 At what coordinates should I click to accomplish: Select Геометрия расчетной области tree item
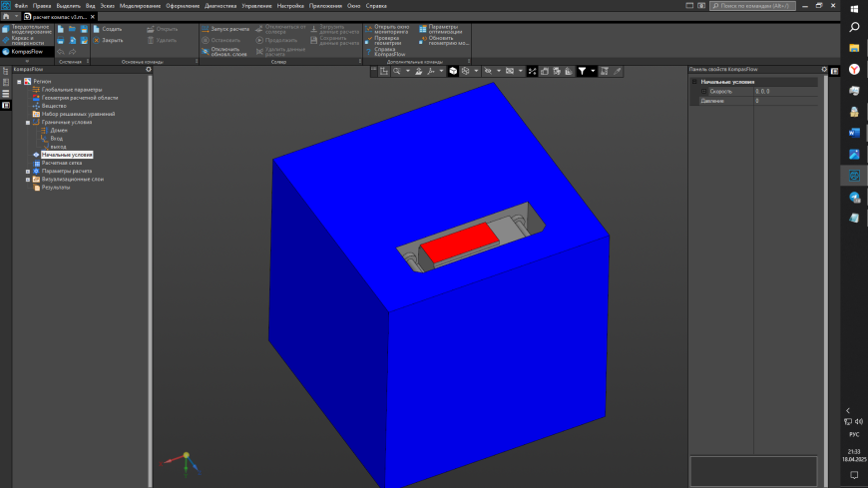pyautogui.click(x=80, y=98)
